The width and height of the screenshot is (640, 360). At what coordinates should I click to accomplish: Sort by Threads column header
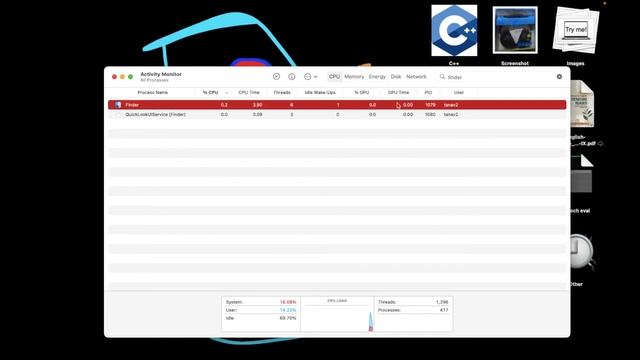pyautogui.click(x=282, y=93)
